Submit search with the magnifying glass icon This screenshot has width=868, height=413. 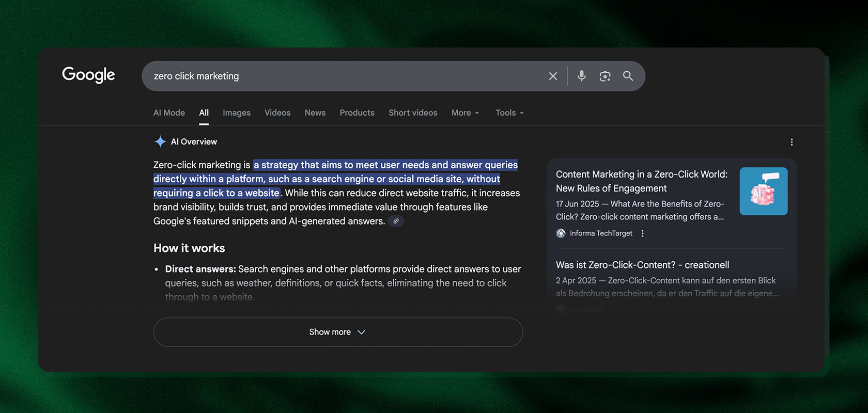pyautogui.click(x=628, y=76)
